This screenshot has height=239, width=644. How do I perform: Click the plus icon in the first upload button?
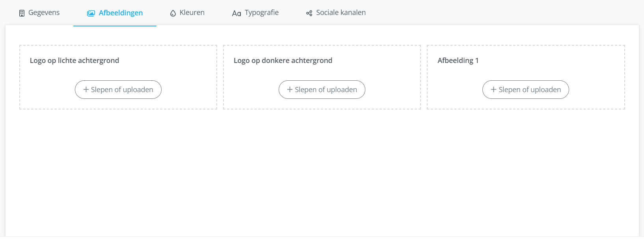[x=86, y=89]
